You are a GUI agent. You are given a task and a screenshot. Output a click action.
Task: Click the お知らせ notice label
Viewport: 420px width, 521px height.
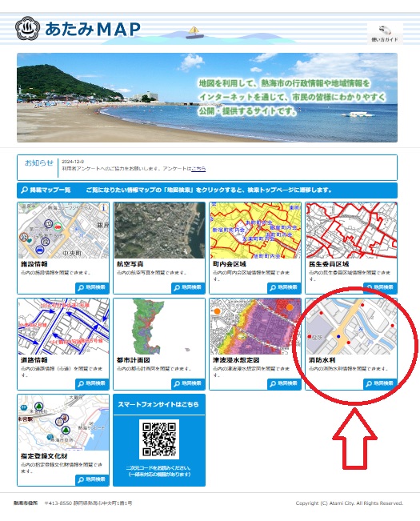coord(39,162)
